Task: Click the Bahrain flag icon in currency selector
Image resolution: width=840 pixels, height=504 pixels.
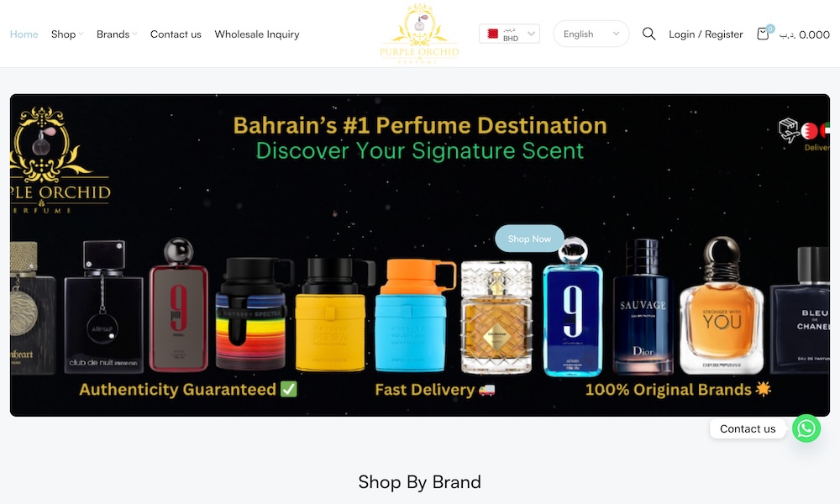Action: coord(492,34)
